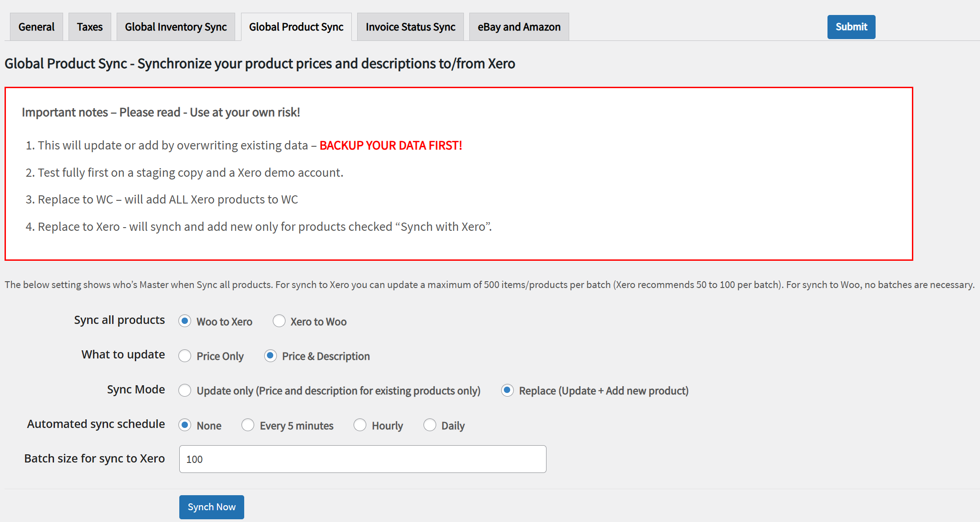Viewport: 980px width, 522px height.
Task: Choose Price & Description radio button
Action: [271, 356]
